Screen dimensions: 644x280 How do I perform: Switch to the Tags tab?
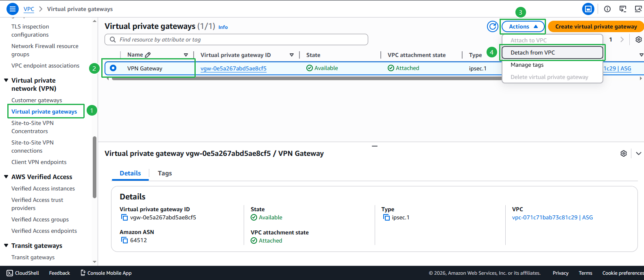point(165,173)
